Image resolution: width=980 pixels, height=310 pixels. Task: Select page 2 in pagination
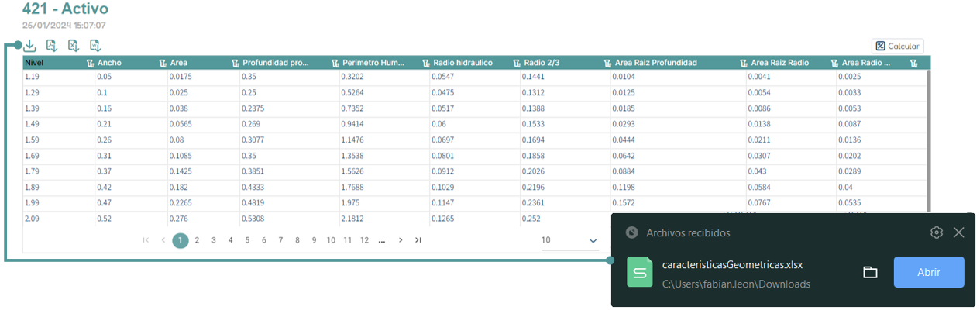coord(198,240)
